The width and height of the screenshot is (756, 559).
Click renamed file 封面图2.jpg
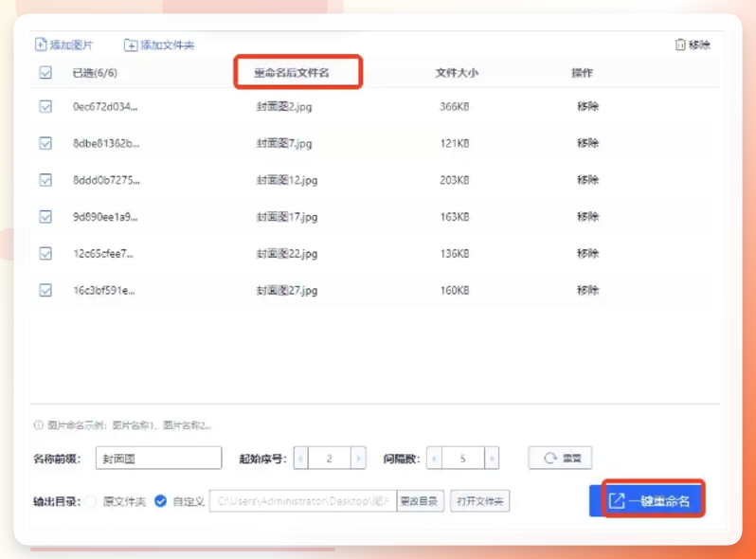[x=284, y=107]
